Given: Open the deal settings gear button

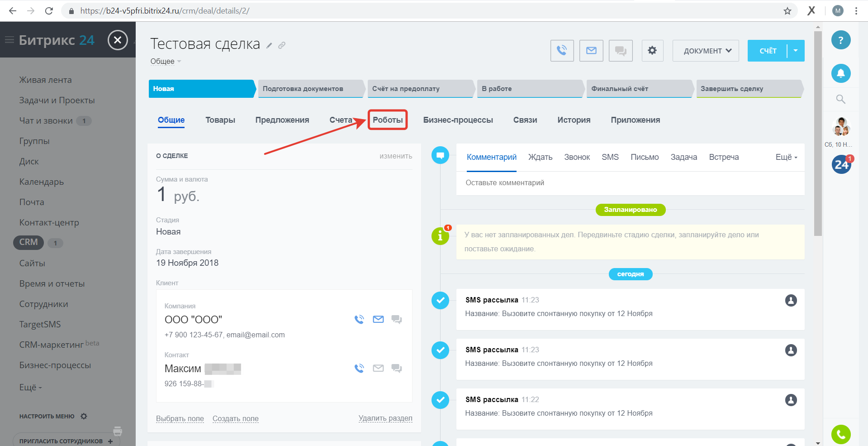Looking at the screenshot, I should (652, 51).
